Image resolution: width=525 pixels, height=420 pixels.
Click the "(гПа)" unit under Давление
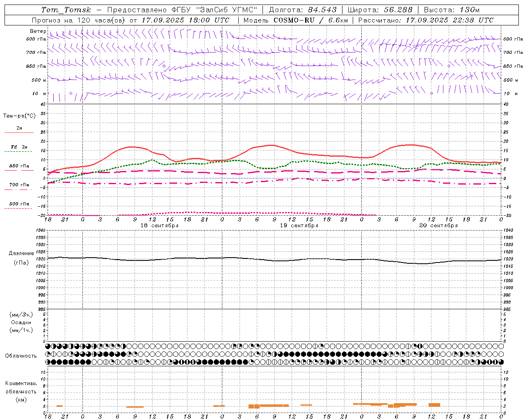click(21, 263)
